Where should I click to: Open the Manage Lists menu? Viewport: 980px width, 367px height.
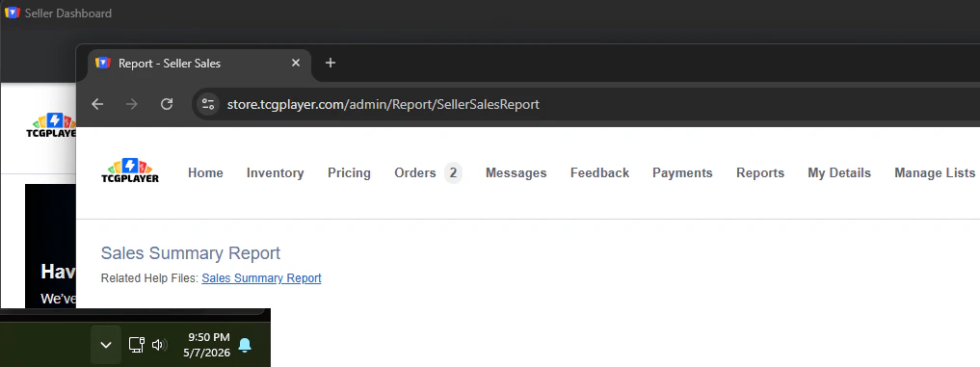pos(935,173)
